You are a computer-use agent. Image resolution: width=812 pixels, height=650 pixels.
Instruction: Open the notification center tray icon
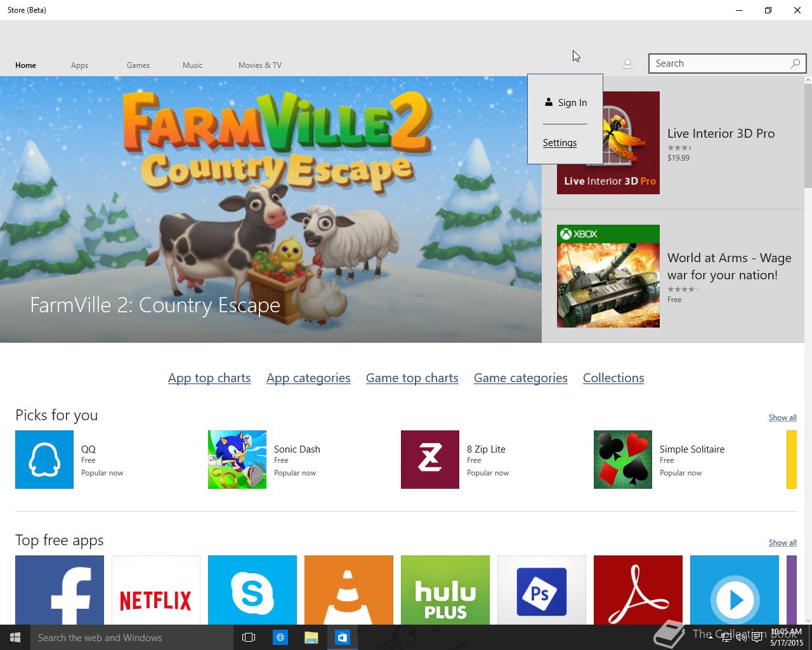coord(757,638)
